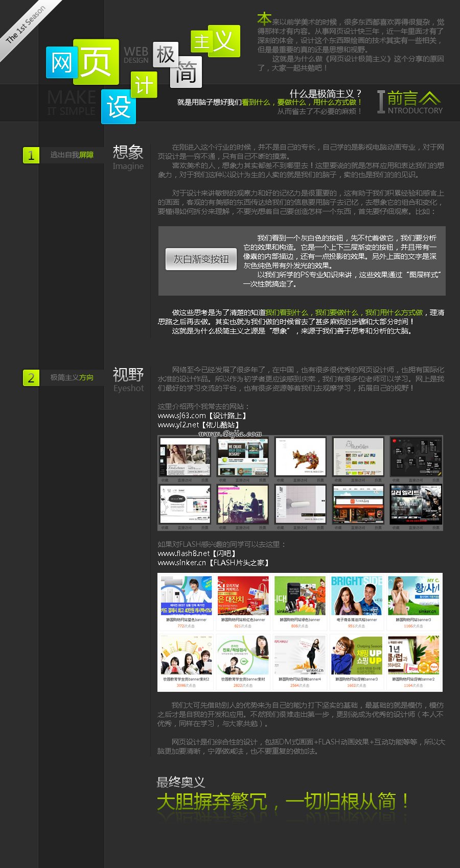Click the gray 极 title tile
The image size is (460, 868).
click(166, 55)
